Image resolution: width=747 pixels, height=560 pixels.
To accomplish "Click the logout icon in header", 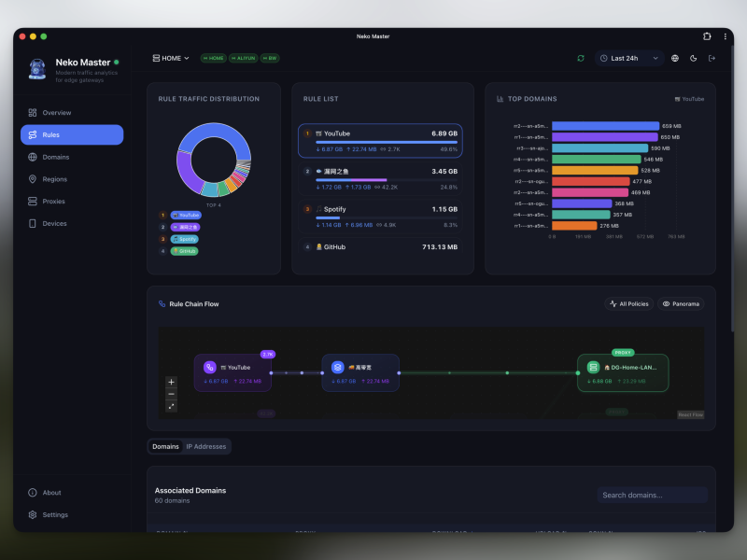I will (x=712, y=58).
